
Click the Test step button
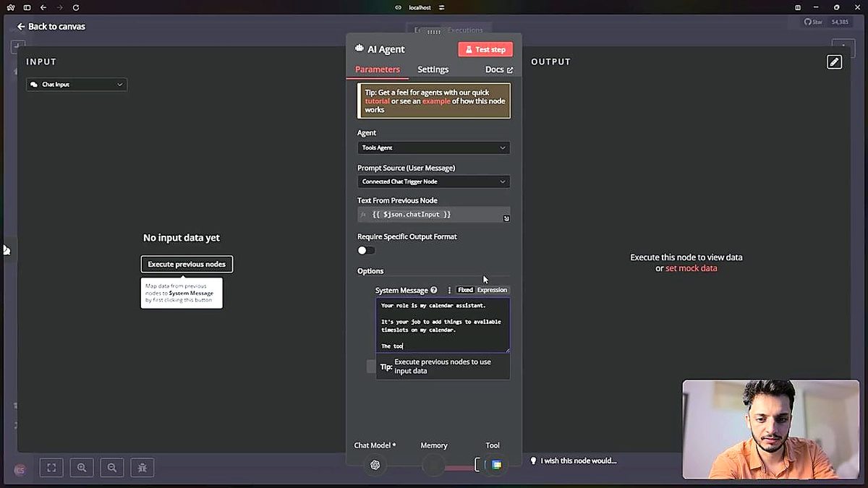(x=485, y=49)
